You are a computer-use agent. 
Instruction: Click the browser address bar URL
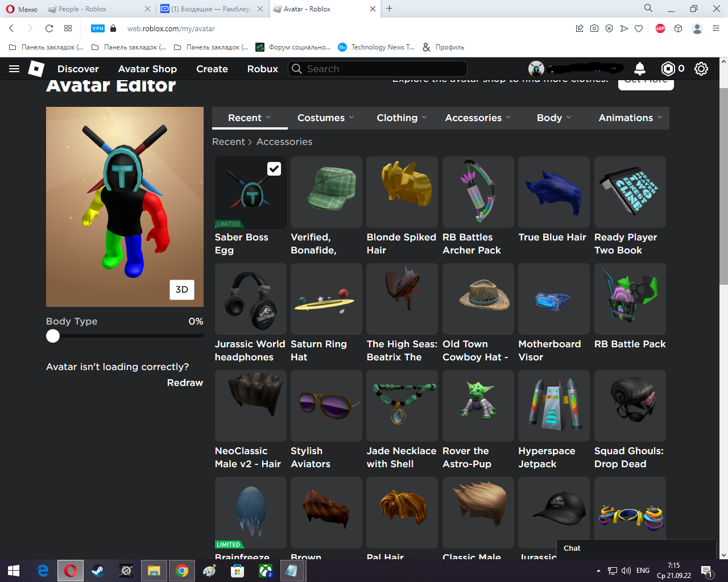[171, 28]
